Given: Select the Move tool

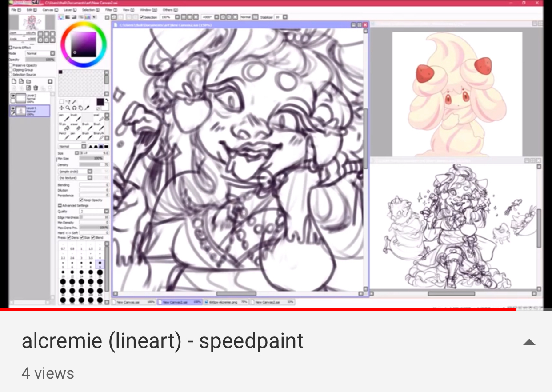Looking at the screenshot, I should coord(61,108).
